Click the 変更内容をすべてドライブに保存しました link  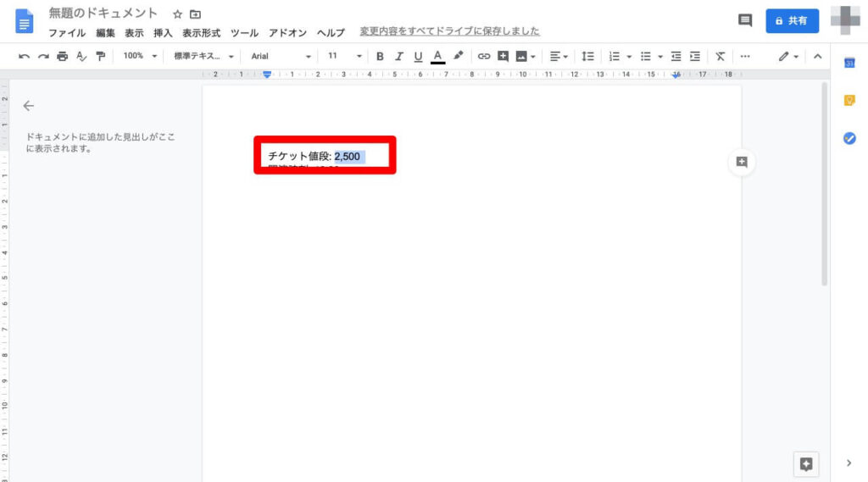[449, 31]
